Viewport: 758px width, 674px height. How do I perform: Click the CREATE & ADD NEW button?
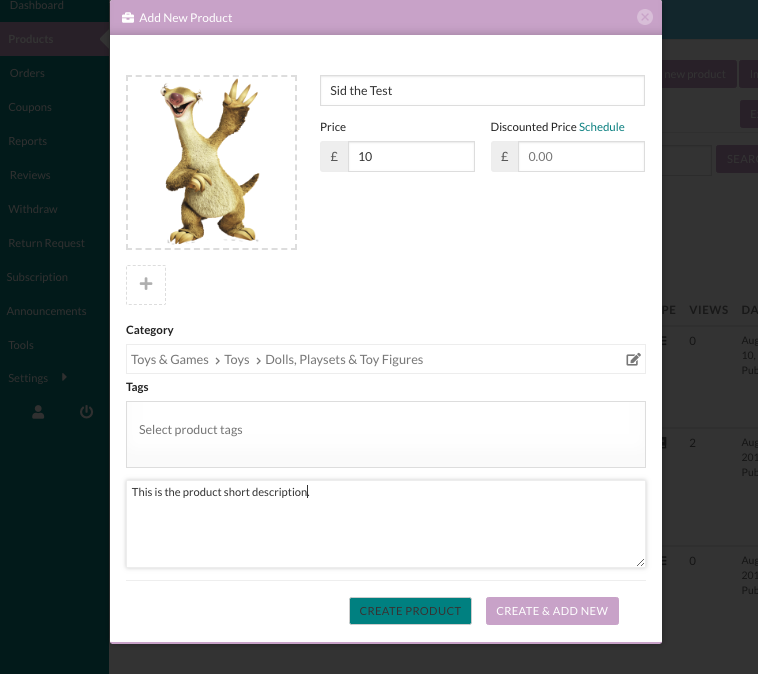coord(552,611)
